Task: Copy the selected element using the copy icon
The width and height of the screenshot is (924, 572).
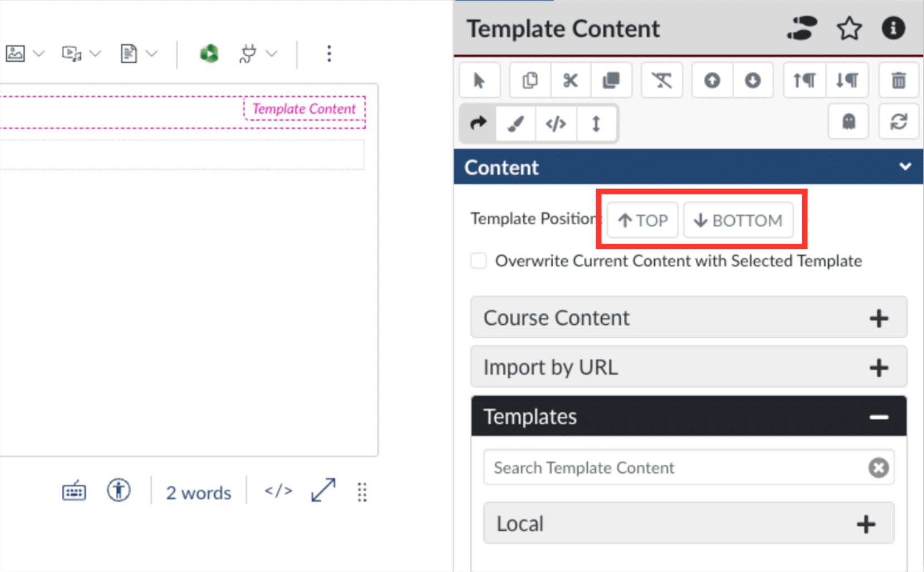Action: click(x=529, y=80)
